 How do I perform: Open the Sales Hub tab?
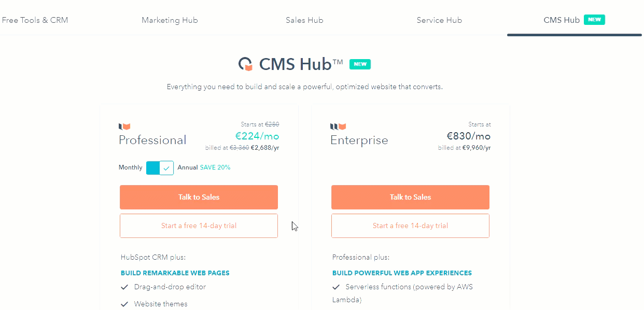(304, 20)
